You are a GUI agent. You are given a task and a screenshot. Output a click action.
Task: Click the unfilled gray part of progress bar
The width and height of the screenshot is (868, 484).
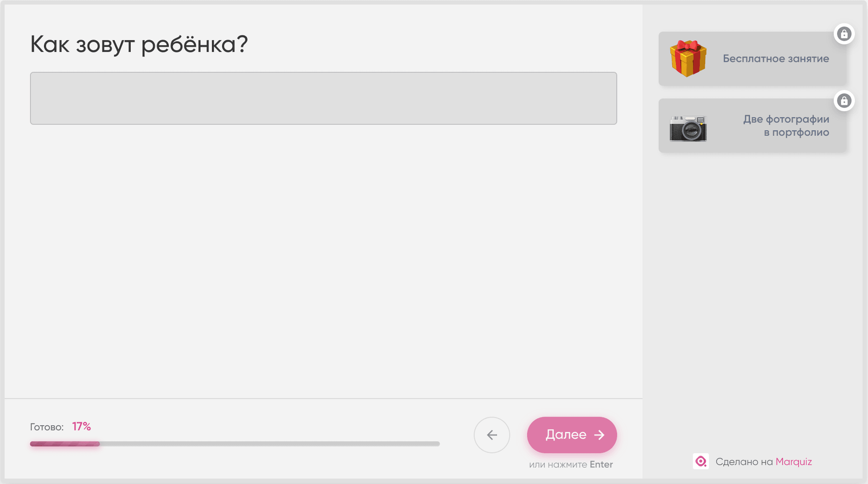pos(271,444)
